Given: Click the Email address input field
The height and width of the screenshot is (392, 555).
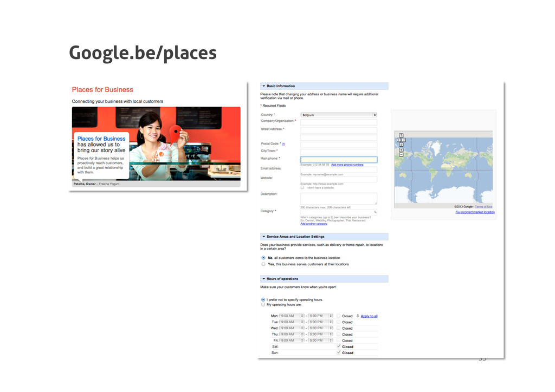Looking at the screenshot, I should pyautogui.click(x=339, y=169).
